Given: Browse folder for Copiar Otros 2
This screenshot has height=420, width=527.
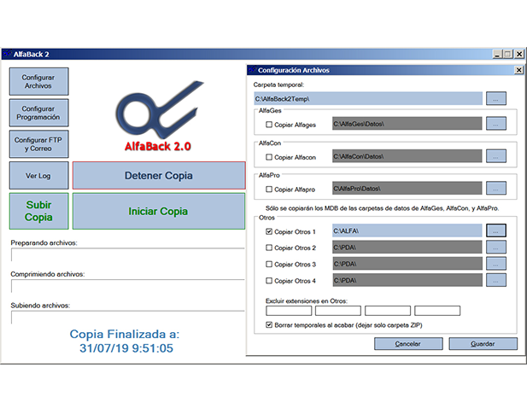Looking at the screenshot, I should point(496,248).
